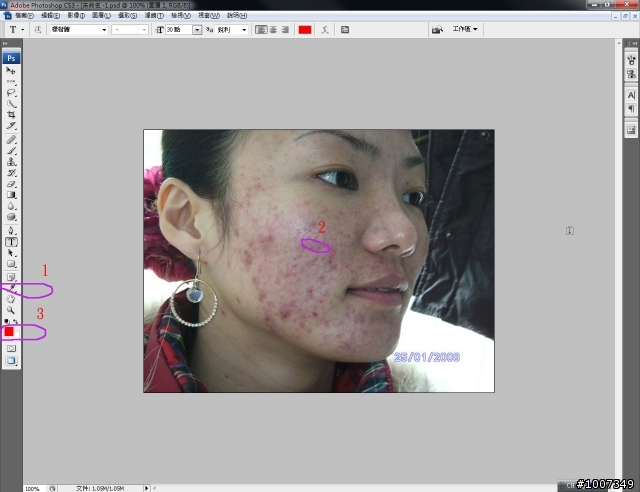Select the Rectangle shape tool
Screen dimensions: 640x492
tap(11, 264)
